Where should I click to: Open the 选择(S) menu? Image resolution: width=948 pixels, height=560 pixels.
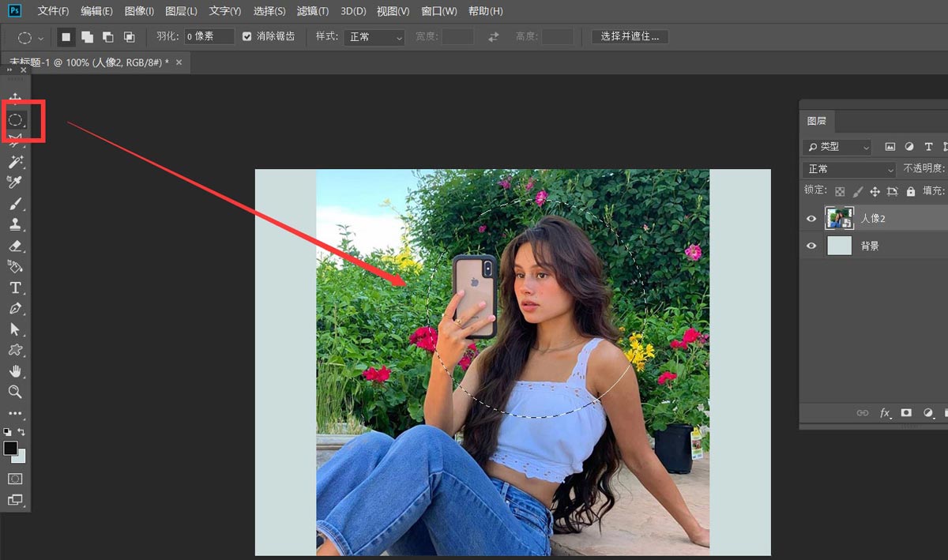coord(269,11)
